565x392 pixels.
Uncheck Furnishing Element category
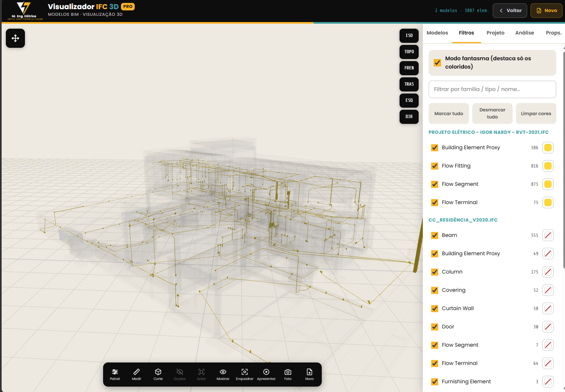435,382
